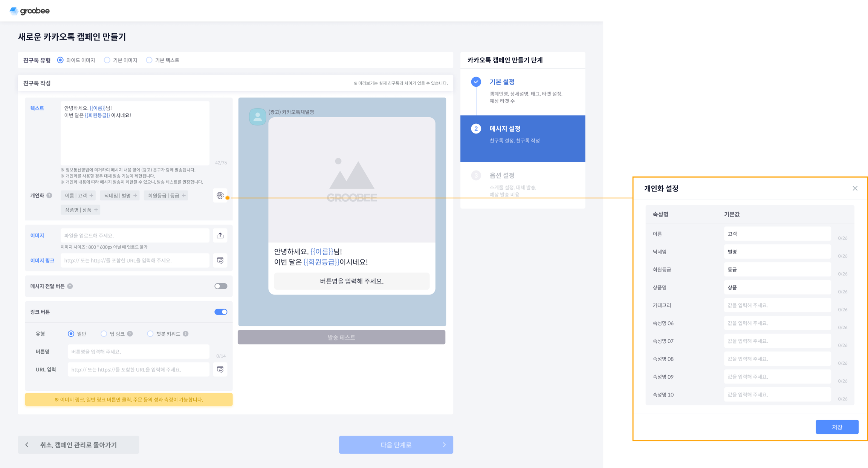Viewport: 868px width, 468px height.
Task: Click help icon beside 메시지 전달 버튼
Action: pos(70,286)
